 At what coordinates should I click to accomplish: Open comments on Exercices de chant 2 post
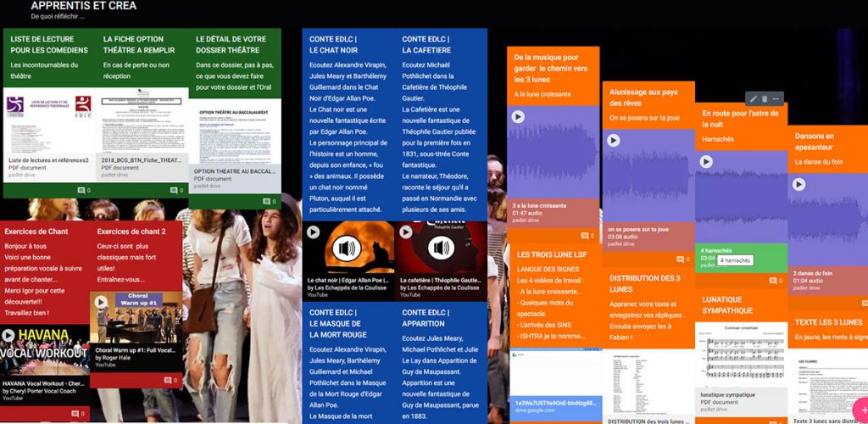click(x=166, y=379)
